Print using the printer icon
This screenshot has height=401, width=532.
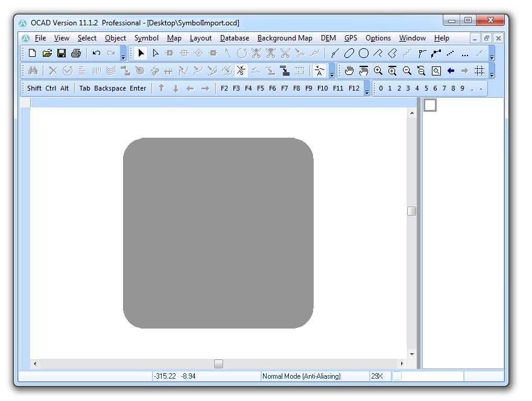coord(76,53)
